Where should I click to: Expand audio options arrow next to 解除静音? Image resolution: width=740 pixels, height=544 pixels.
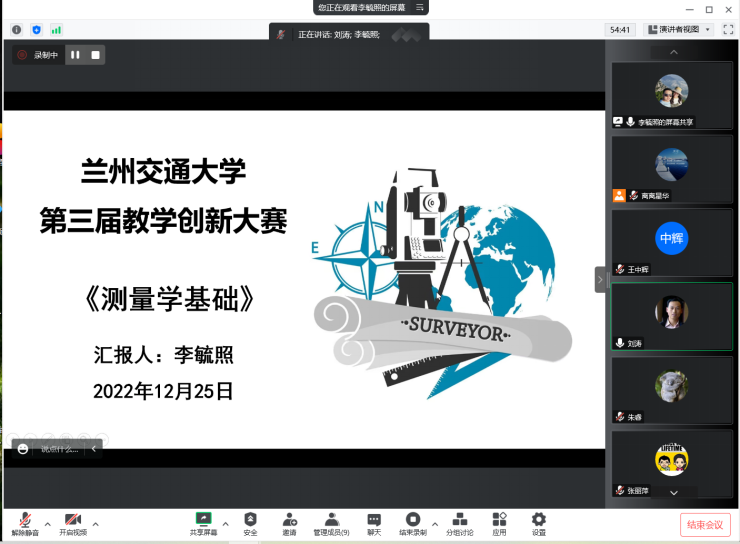tap(47, 523)
